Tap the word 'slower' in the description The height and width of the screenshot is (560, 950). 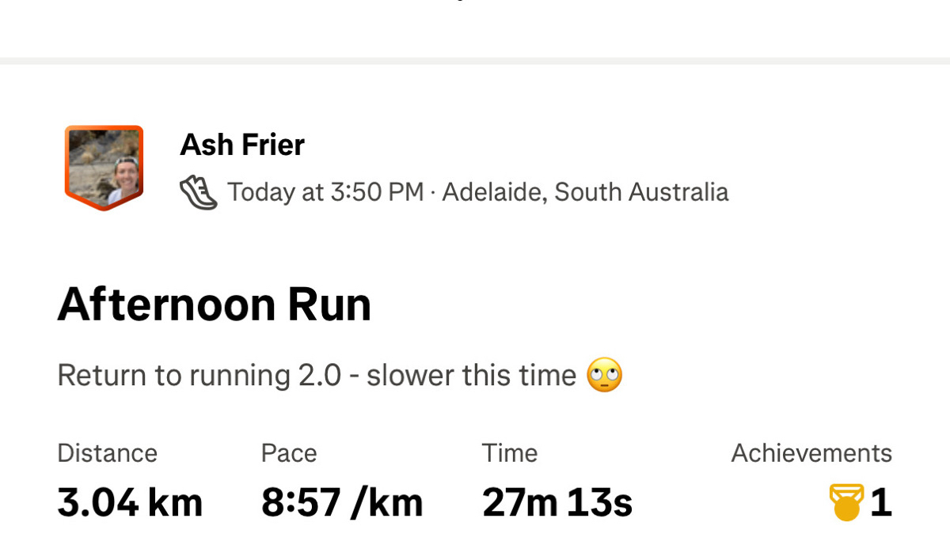[x=410, y=375]
